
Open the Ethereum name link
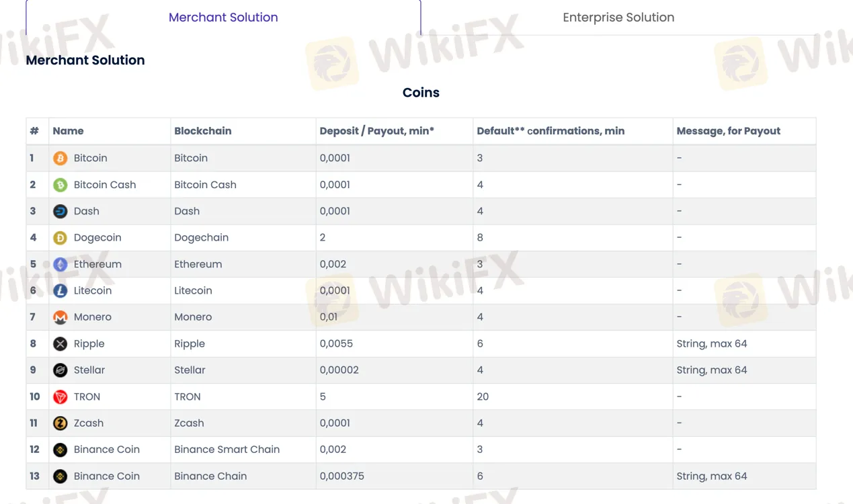(97, 264)
